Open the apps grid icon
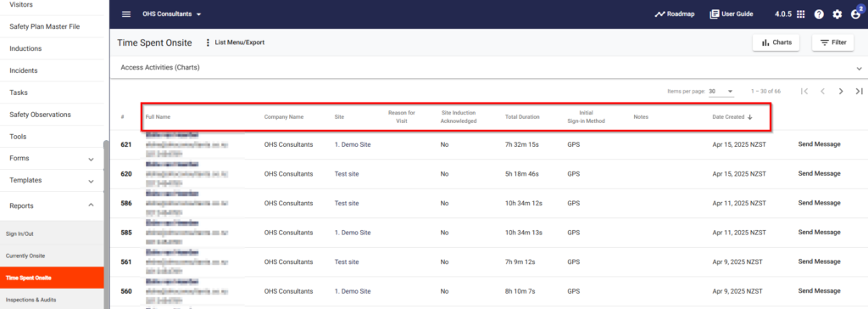The height and width of the screenshot is (309, 868). 800,14
